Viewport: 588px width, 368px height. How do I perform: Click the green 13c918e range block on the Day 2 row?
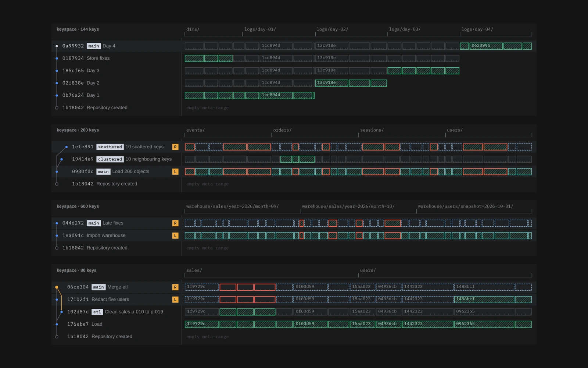(x=331, y=83)
